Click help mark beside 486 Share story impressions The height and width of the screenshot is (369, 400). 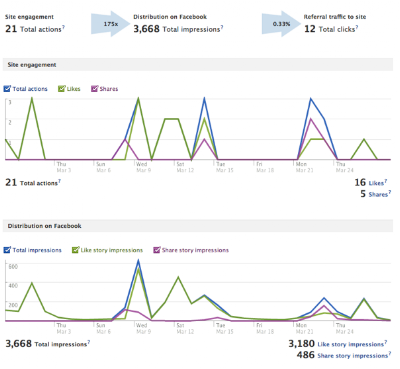(389, 353)
